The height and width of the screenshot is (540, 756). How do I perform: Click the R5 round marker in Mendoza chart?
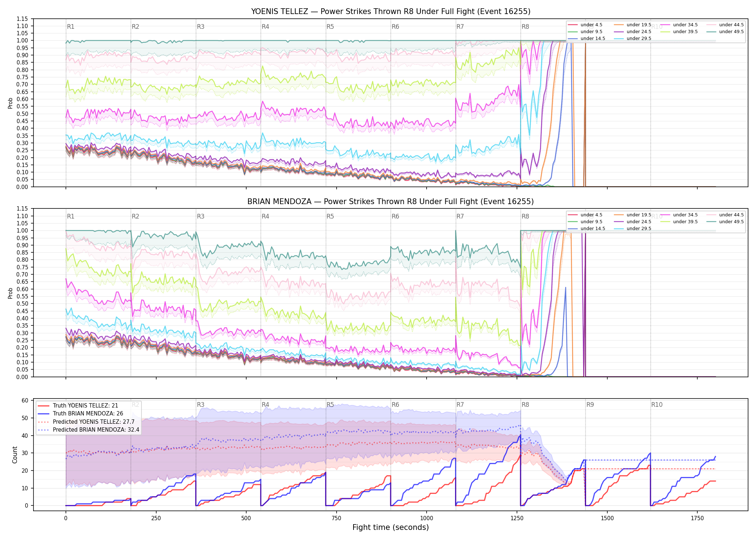pyautogui.click(x=330, y=216)
